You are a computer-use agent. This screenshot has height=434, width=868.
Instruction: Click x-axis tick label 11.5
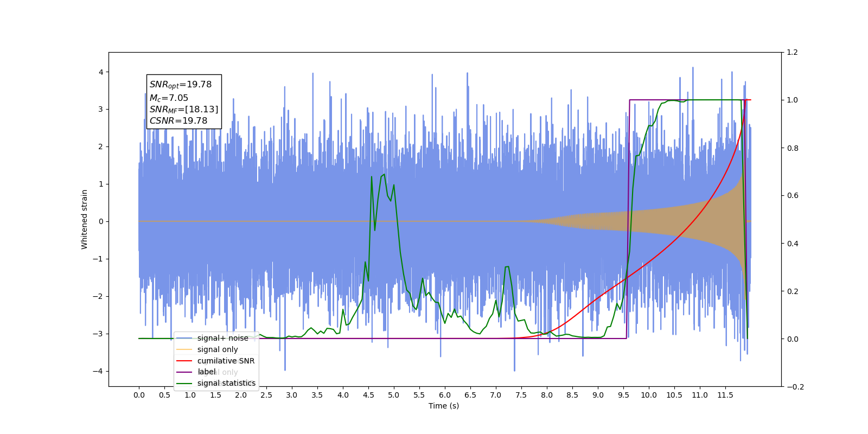tap(725, 395)
